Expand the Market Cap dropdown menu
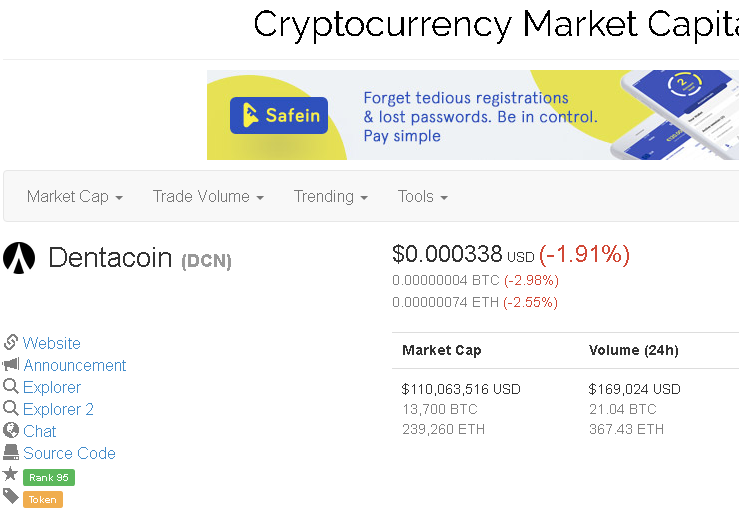 tap(74, 196)
